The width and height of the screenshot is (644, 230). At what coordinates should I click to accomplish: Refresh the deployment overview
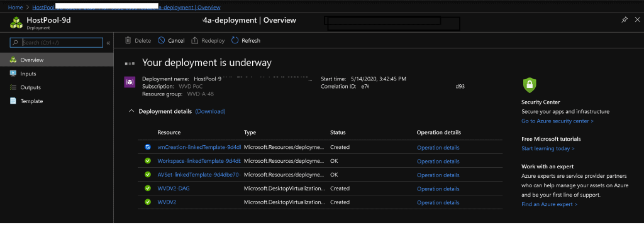point(246,41)
